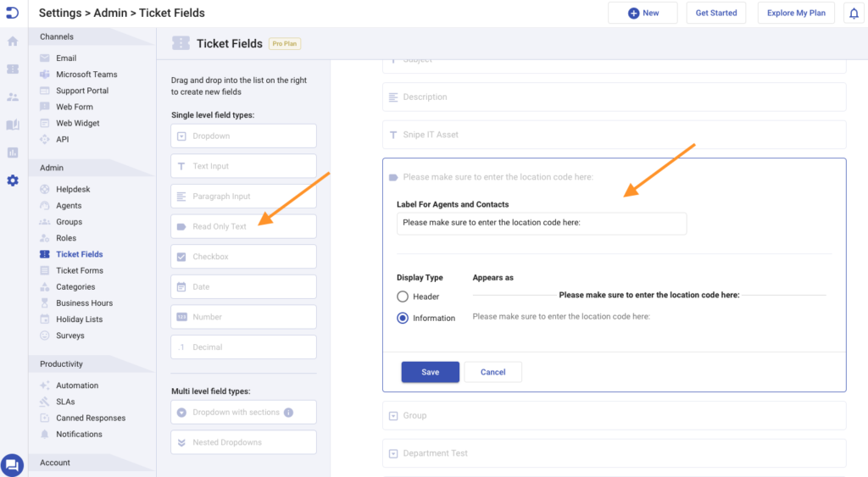
Task: Click the reports chart icon in left rail
Action: 13,153
